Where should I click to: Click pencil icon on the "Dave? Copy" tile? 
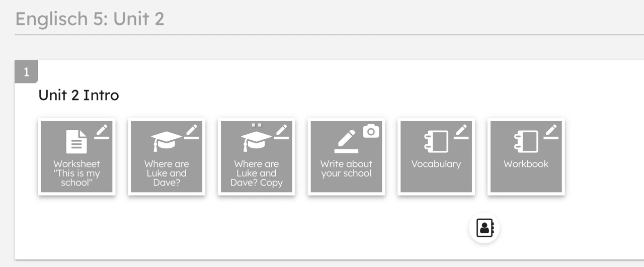click(x=281, y=131)
